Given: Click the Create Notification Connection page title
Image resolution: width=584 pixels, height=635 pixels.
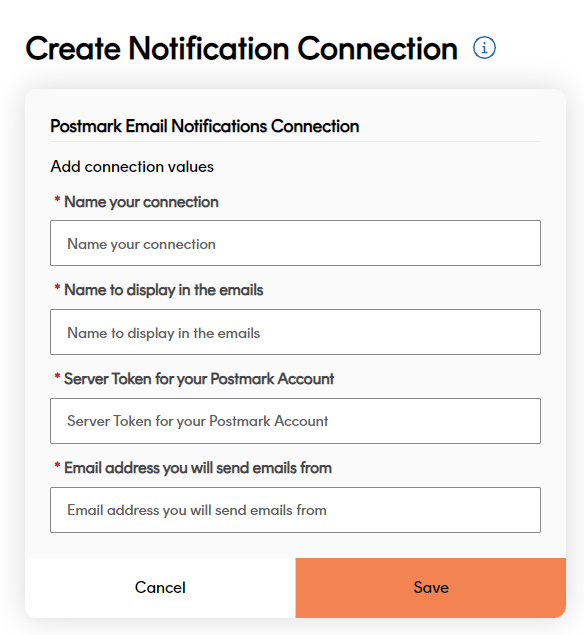Looking at the screenshot, I should point(241,48).
